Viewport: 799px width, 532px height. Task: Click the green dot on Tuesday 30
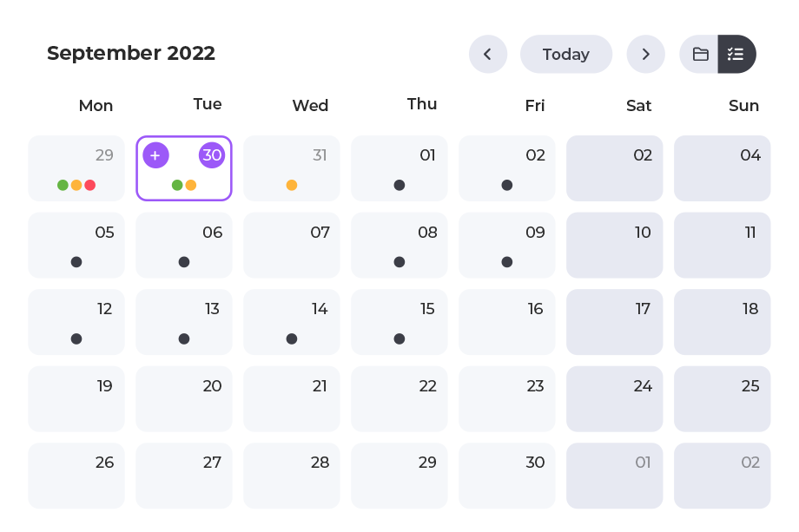click(177, 185)
